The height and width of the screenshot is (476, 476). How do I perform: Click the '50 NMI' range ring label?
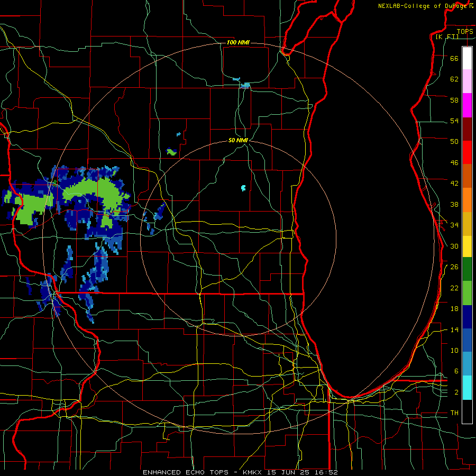238,140
